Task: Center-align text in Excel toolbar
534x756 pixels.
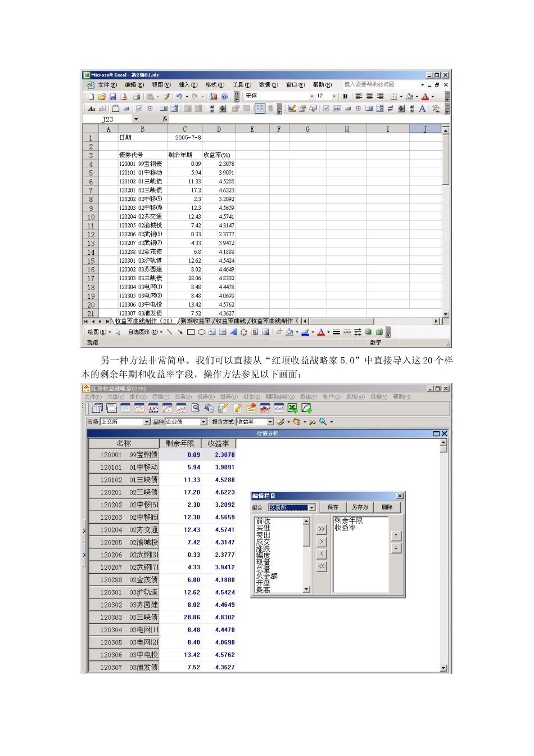Action: tap(369, 96)
